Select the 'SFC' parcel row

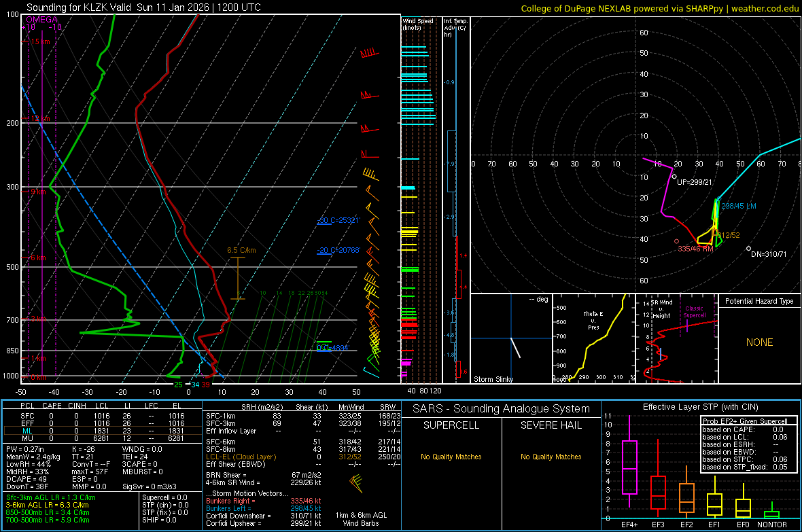(x=103, y=416)
